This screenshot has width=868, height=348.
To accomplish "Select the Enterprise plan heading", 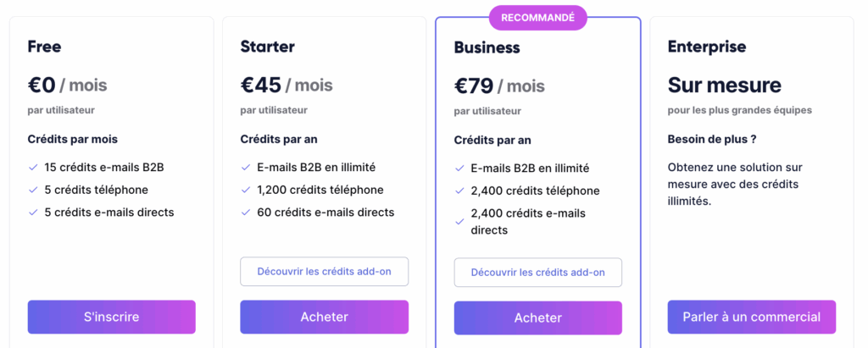I will point(707,47).
